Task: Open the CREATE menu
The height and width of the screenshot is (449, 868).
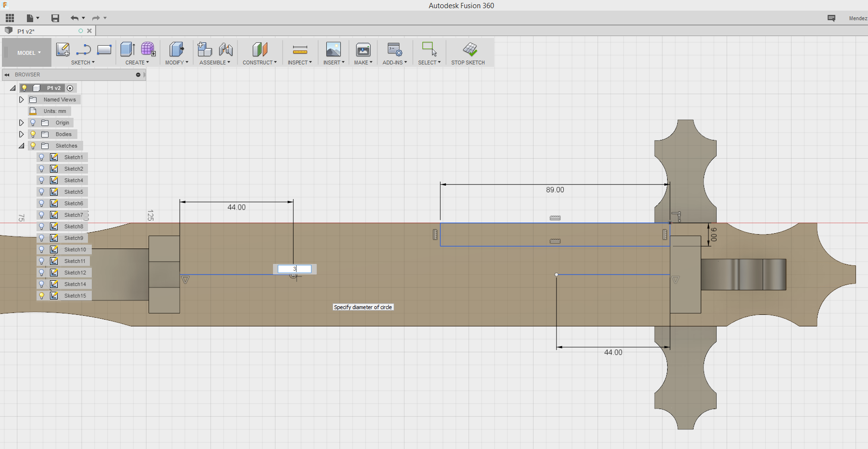Action: point(137,62)
